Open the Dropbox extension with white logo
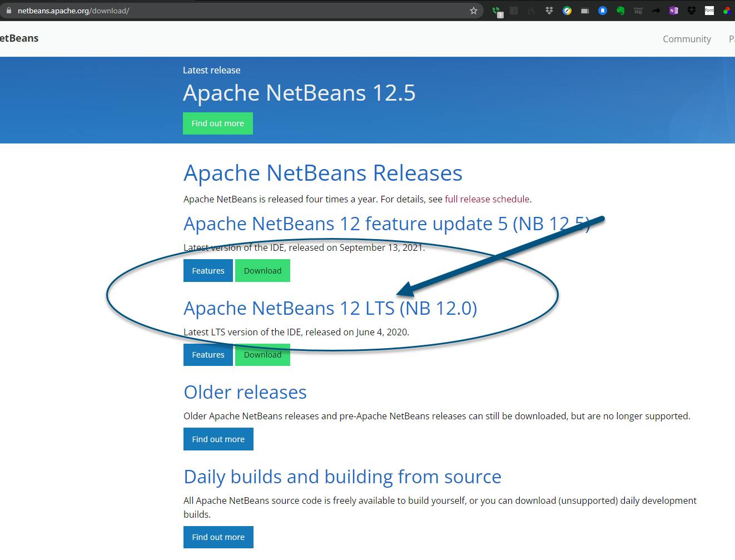Viewport: 735px width, 560px height. click(x=549, y=11)
